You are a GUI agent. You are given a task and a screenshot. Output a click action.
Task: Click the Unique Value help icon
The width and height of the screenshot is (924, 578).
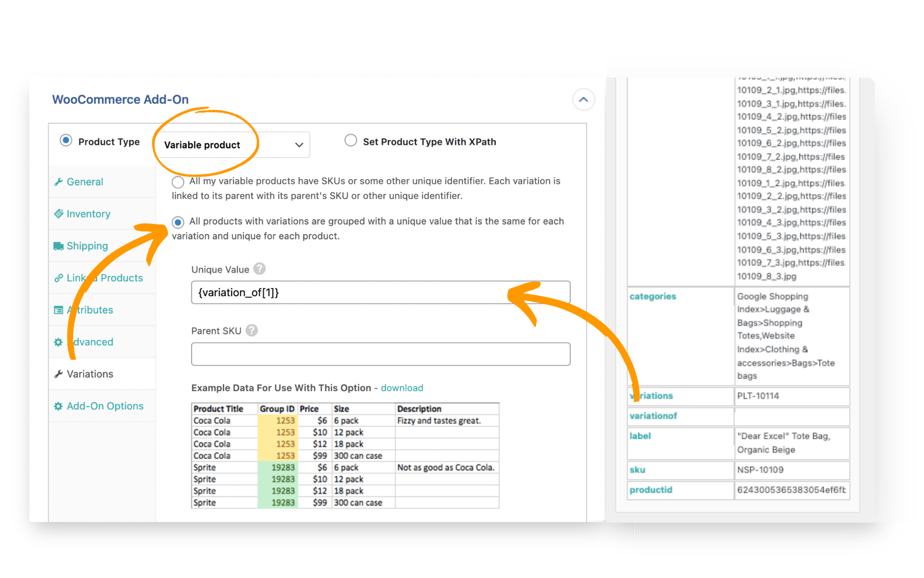point(258,269)
